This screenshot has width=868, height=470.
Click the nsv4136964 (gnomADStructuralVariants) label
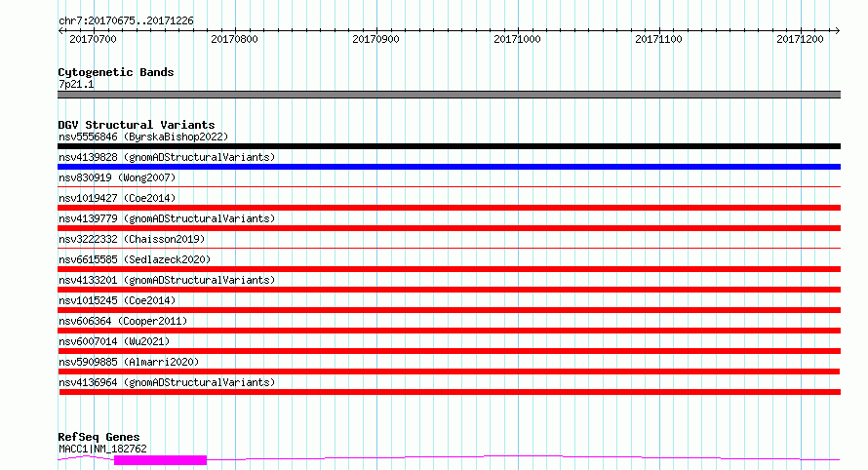(x=167, y=382)
